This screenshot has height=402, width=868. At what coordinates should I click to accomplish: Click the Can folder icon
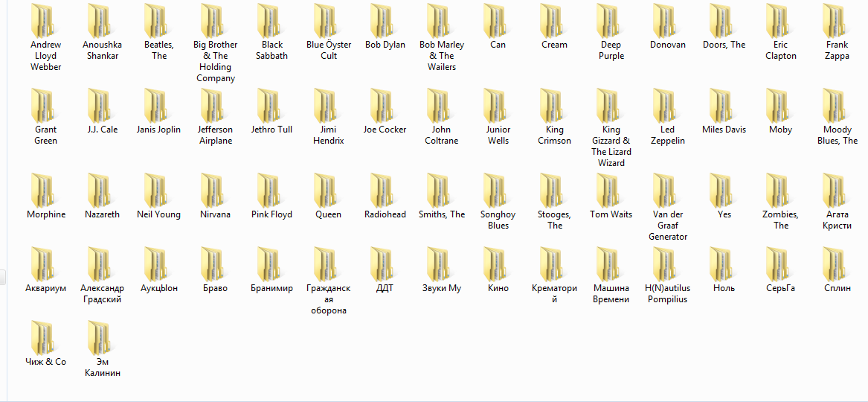[495, 21]
